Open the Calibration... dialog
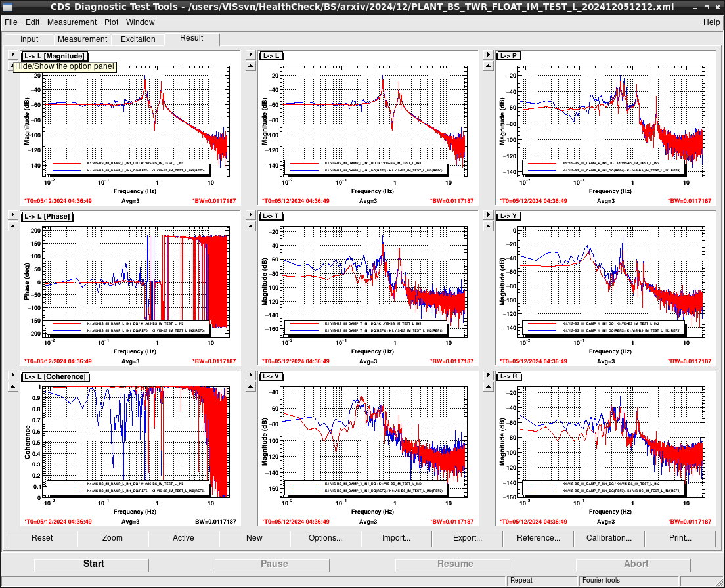Image resolution: width=725 pixels, height=588 pixels. tap(609, 538)
